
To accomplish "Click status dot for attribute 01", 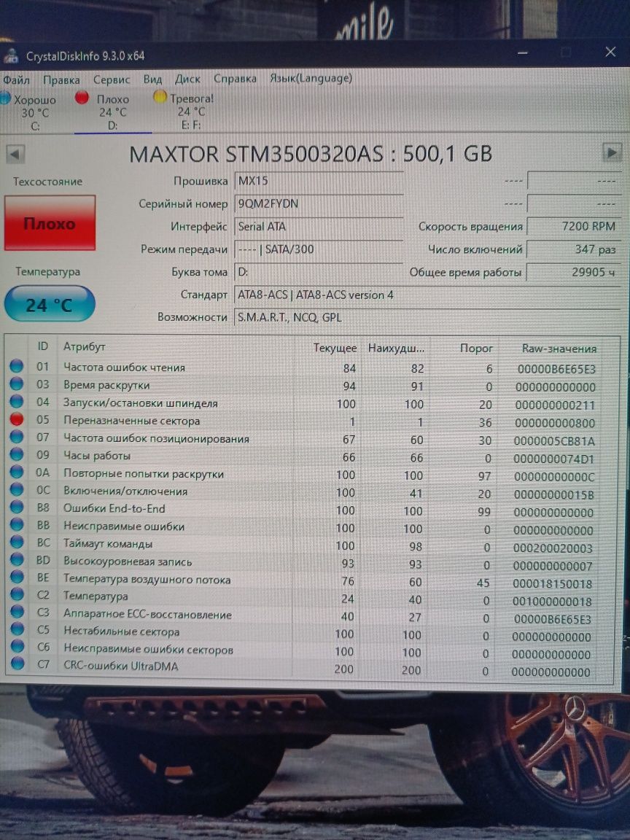I will tap(17, 367).
